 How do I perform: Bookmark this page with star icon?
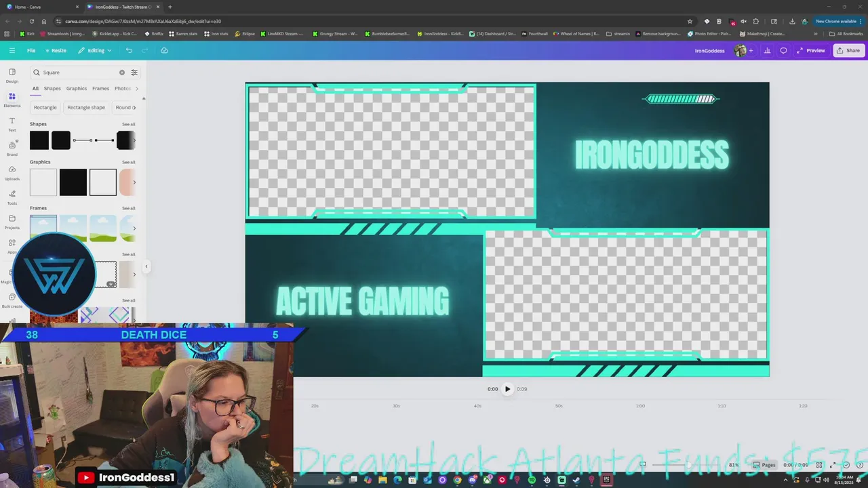[690, 21]
